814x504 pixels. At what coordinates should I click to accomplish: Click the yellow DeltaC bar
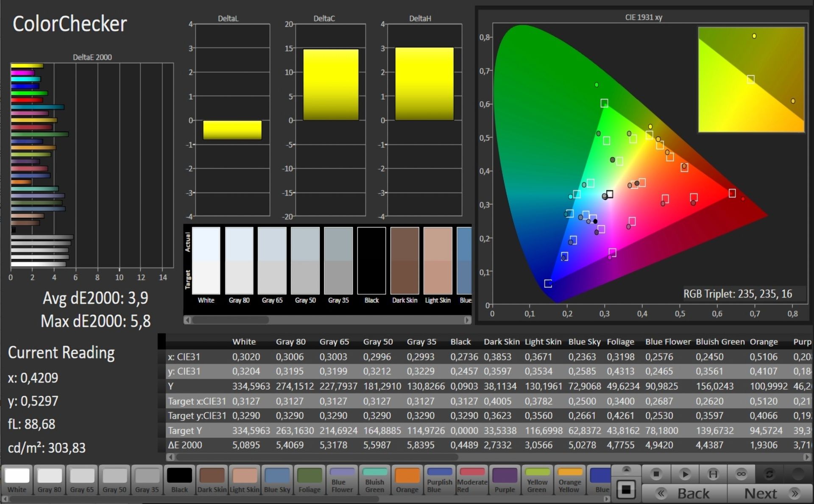pos(331,84)
